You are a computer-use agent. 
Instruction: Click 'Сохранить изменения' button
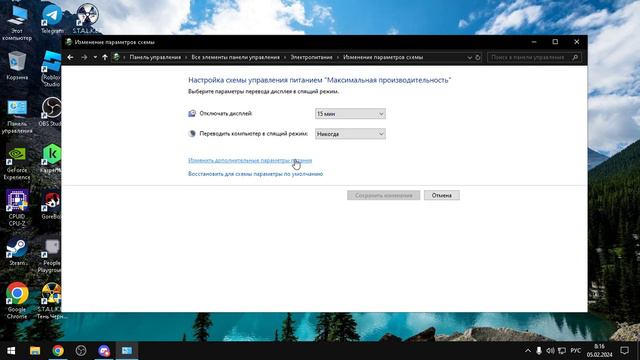click(x=383, y=196)
